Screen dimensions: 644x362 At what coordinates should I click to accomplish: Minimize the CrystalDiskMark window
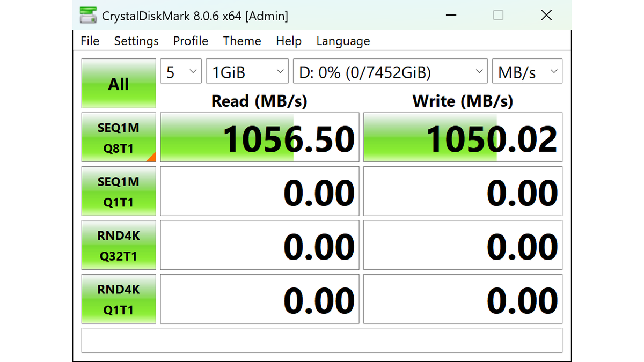(x=450, y=15)
